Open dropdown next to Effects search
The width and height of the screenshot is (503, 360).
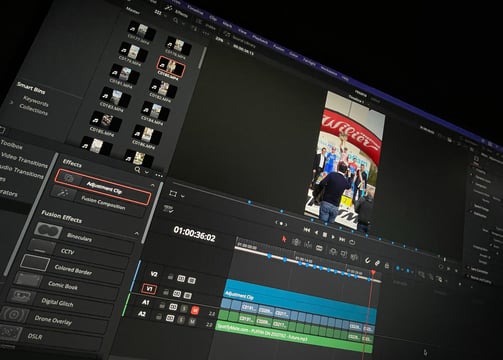[147, 172]
